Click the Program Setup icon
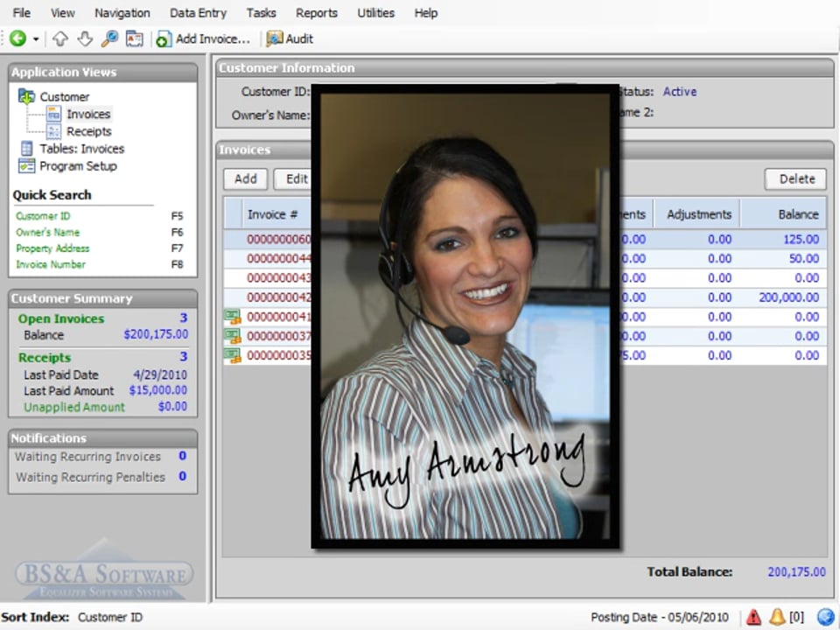 click(x=26, y=165)
